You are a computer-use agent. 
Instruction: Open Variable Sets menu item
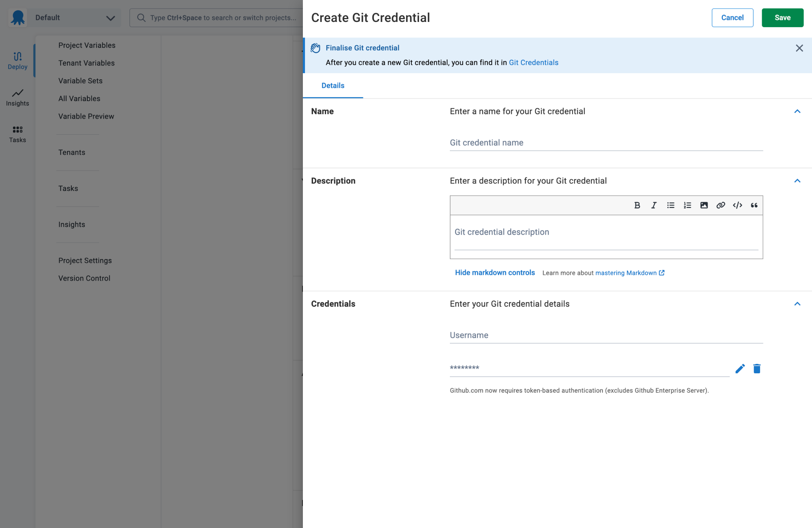(80, 81)
